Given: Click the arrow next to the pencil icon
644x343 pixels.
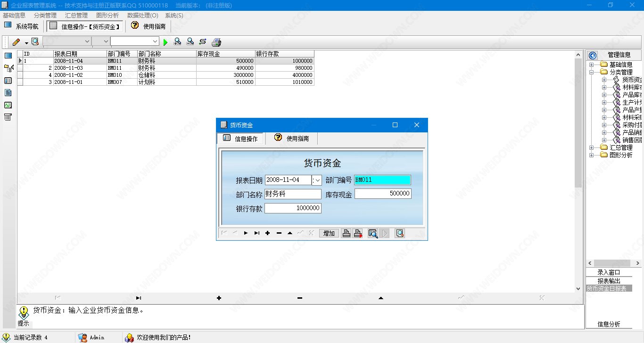Looking at the screenshot, I should (26, 42).
